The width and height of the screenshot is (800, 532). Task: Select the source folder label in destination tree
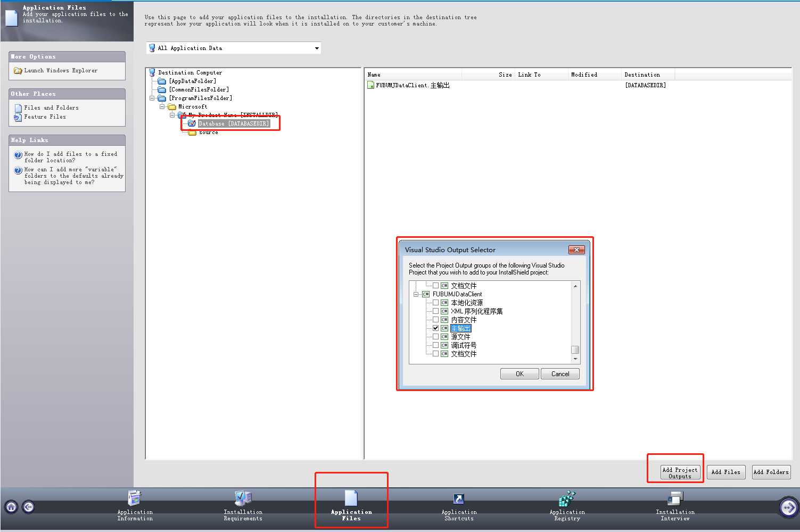(208, 132)
